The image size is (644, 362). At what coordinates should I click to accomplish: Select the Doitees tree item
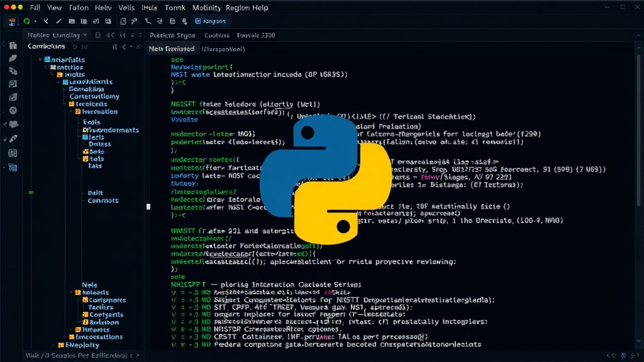[x=100, y=144]
